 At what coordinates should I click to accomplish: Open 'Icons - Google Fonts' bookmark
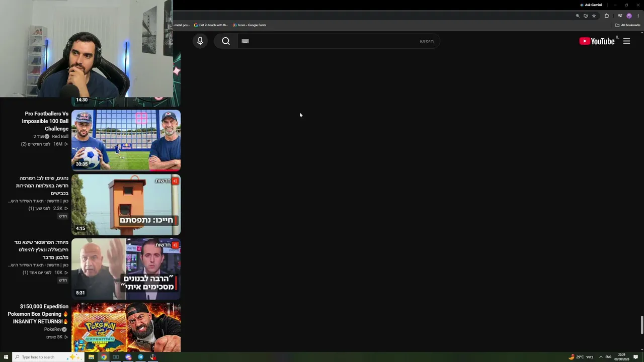click(x=249, y=25)
